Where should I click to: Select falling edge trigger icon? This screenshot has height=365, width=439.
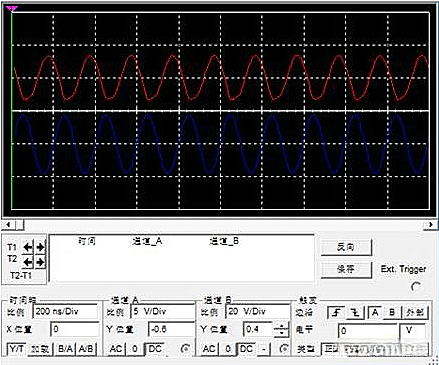[356, 313]
